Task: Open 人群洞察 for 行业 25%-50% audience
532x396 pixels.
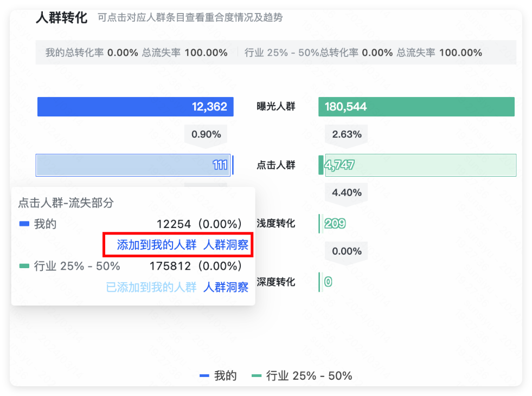Action: 226,288
